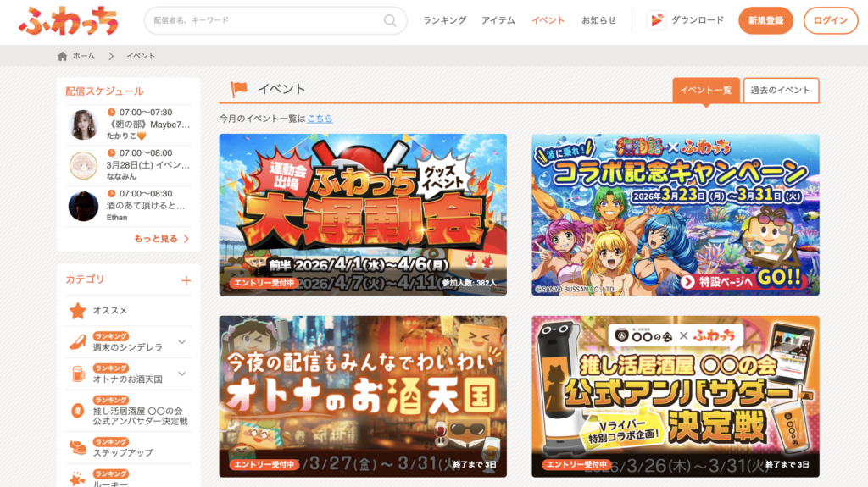Click the ログイン button

(x=830, y=20)
